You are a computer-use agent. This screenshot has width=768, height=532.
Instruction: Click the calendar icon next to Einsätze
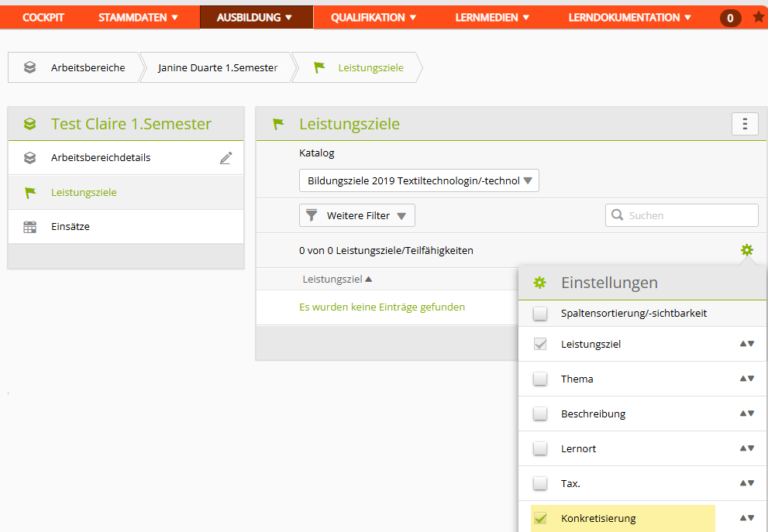(30, 227)
